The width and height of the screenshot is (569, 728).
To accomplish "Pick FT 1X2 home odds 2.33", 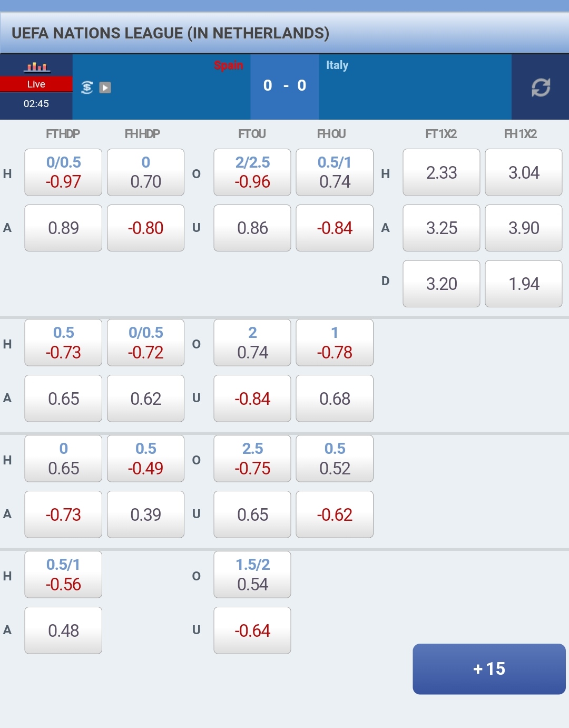I will tap(442, 172).
